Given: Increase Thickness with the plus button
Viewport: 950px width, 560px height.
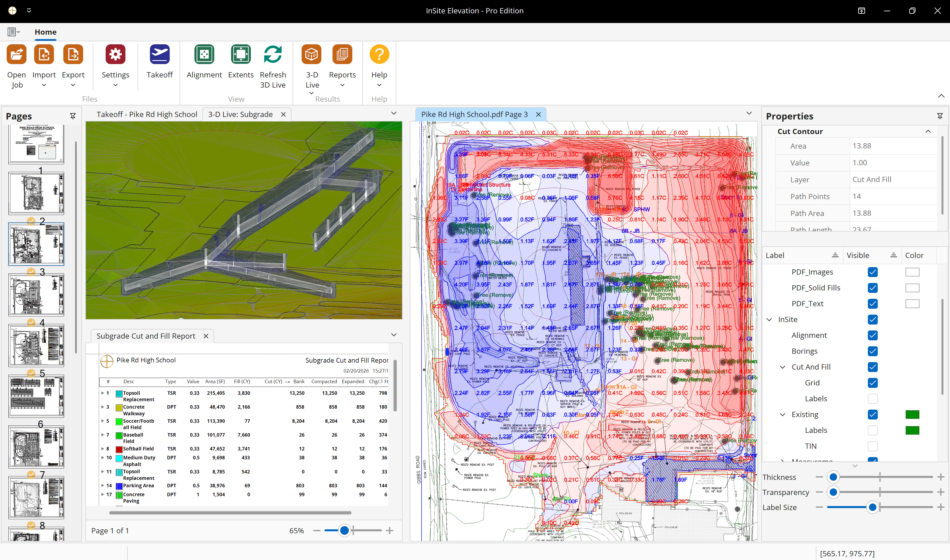Looking at the screenshot, I should [x=941, y=477].
